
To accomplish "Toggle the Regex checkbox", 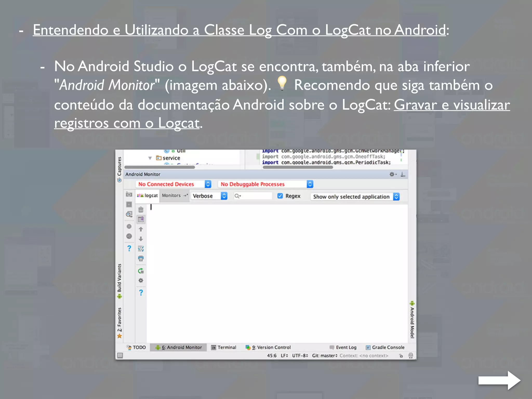I will (280, 196).
